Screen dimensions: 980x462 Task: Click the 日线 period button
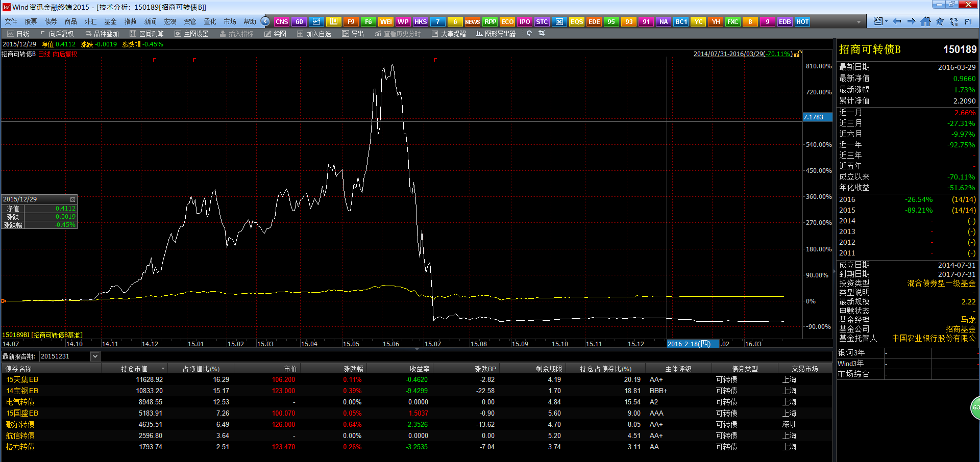pos(18,34)
